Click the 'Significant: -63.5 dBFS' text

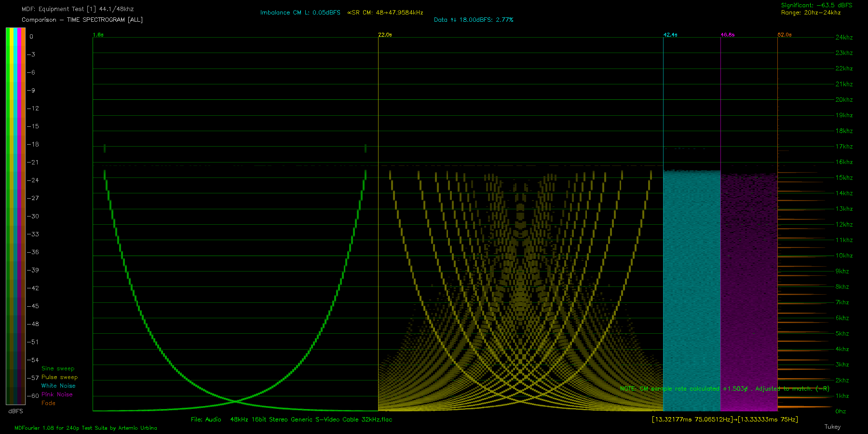[x=816, y=5]
